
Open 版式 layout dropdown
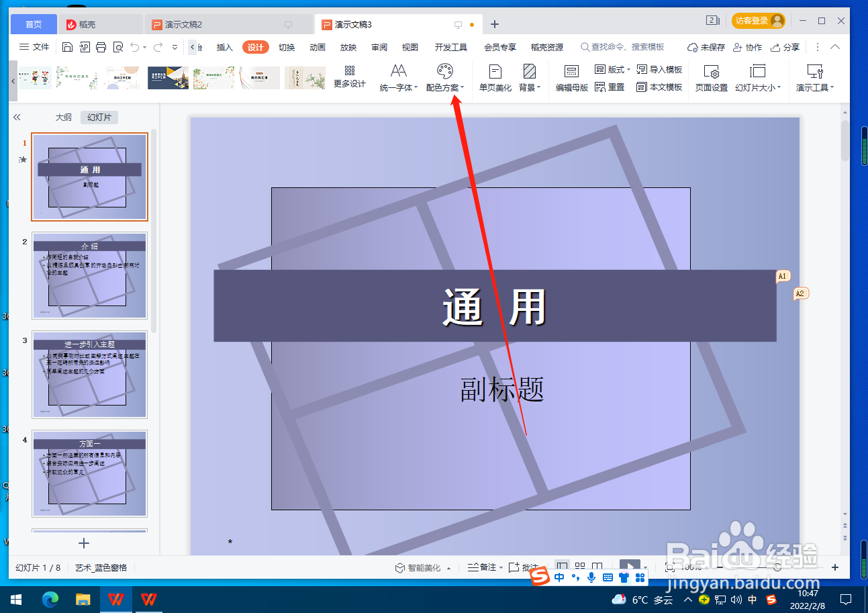click(x=612, y=70)
